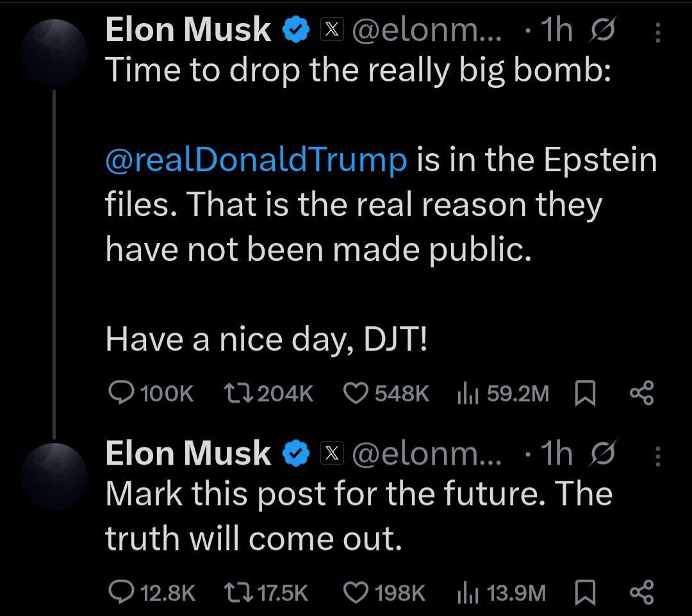Open Grok icon on first post

602,31
